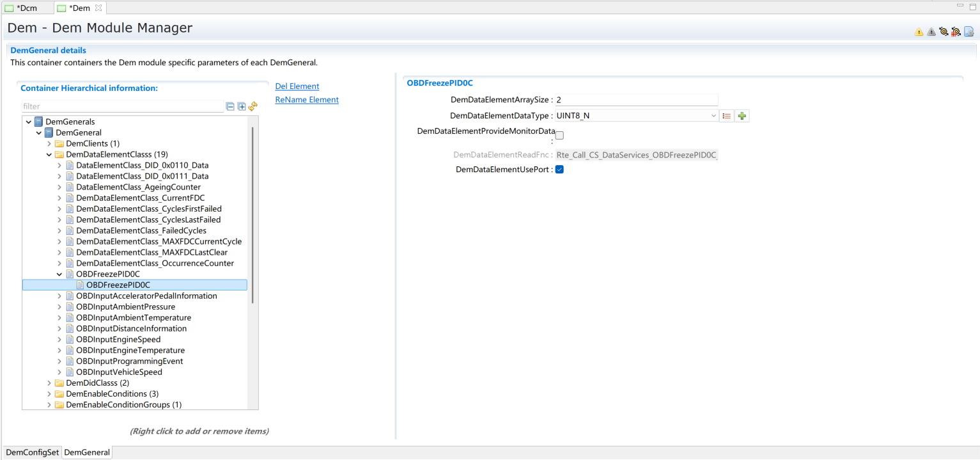Uncheck the DemDataElementUsePort checkbox

(x=559, y=170)
